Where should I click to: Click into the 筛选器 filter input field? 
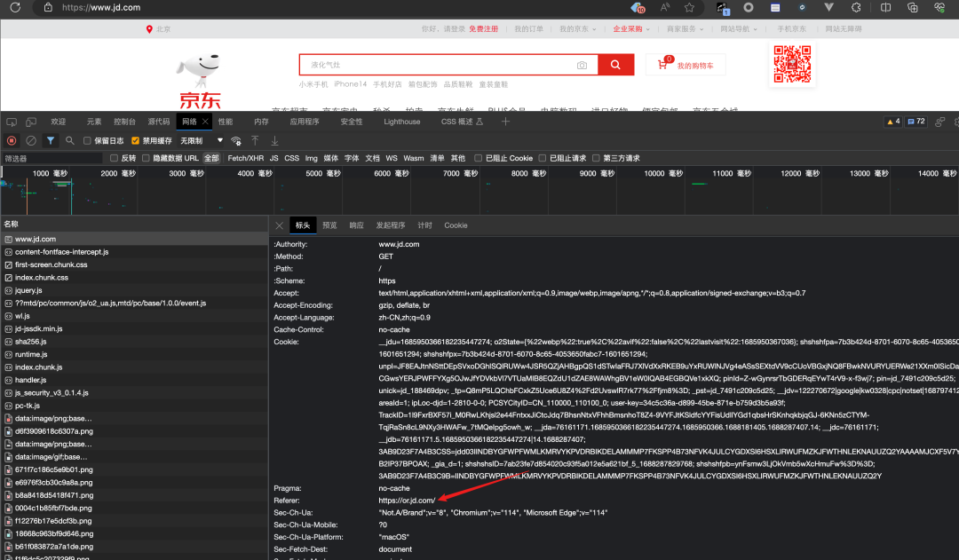pos(52,158)
